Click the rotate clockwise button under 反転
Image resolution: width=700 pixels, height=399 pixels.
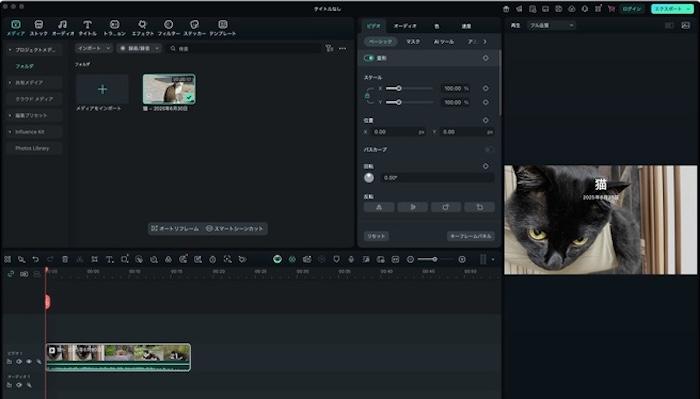tap(446, 207)
